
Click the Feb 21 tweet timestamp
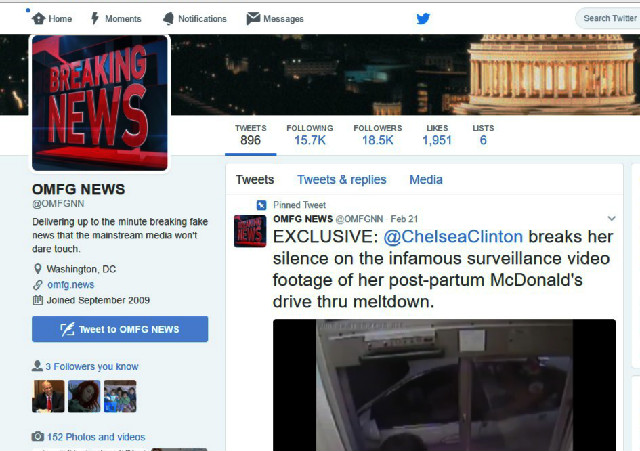point(404,219)
